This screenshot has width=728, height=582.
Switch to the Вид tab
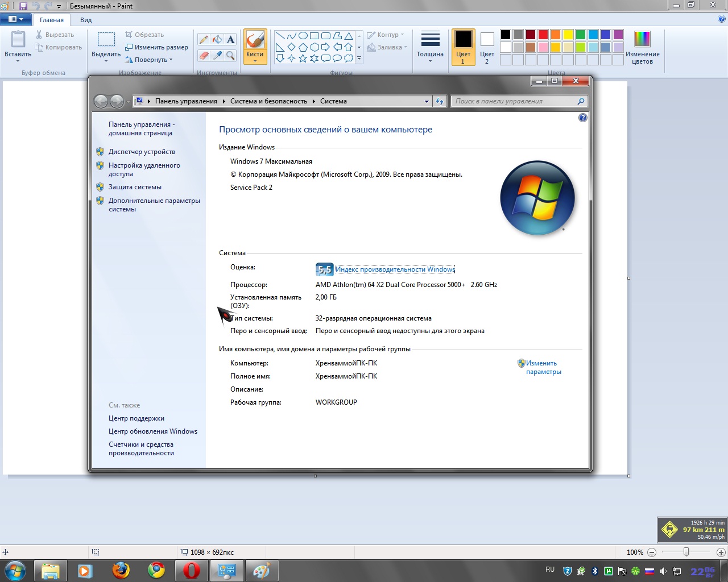click(x=86, y=20)
